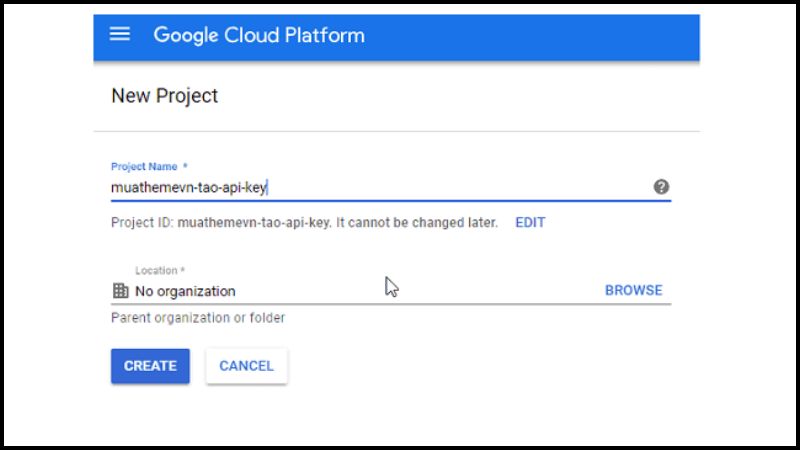Click the Project Name help icon

click(661, 187)
